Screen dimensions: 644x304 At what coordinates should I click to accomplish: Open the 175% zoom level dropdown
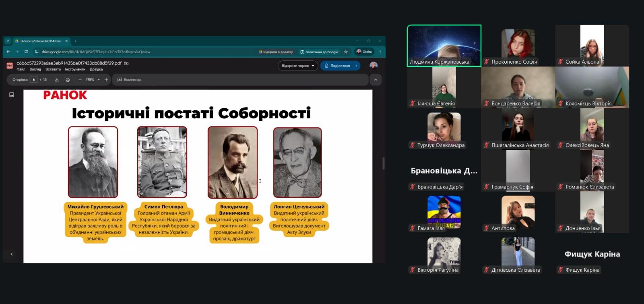coord(93,80)
